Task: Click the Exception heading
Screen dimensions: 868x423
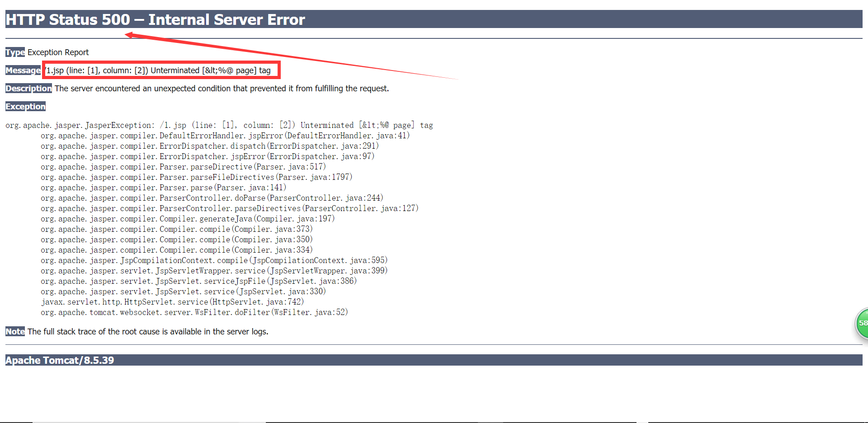Action: click(25, 106)
